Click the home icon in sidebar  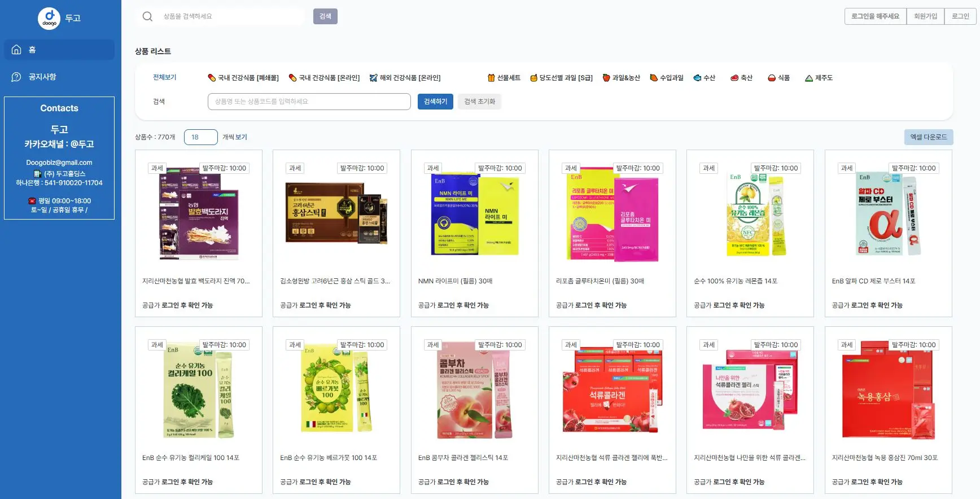(16, 50)
